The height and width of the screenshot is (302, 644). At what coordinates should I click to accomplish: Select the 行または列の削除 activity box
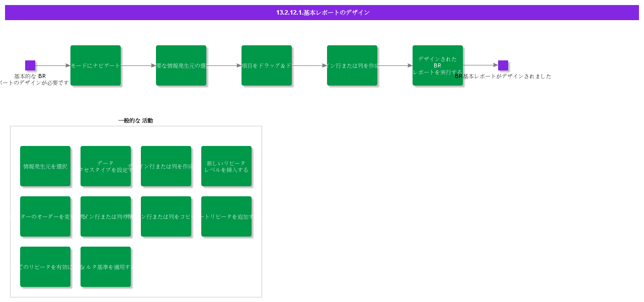point(106,216)
